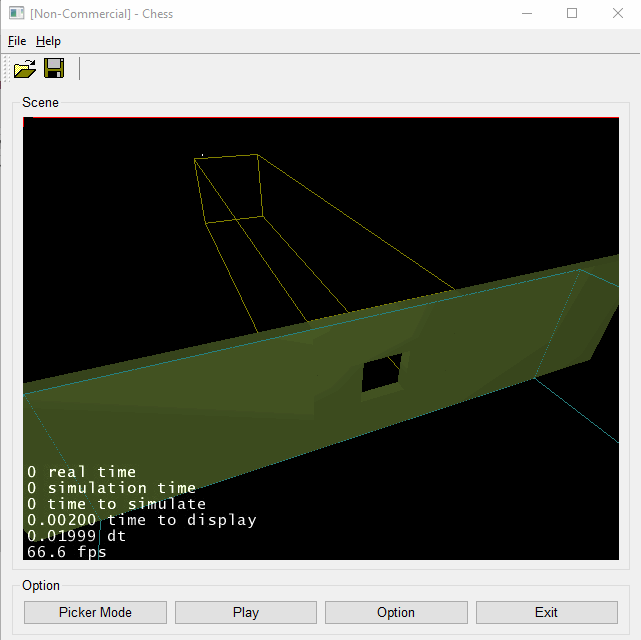
Task: Click the save floppy disk icon
Action: pos(54,68)
